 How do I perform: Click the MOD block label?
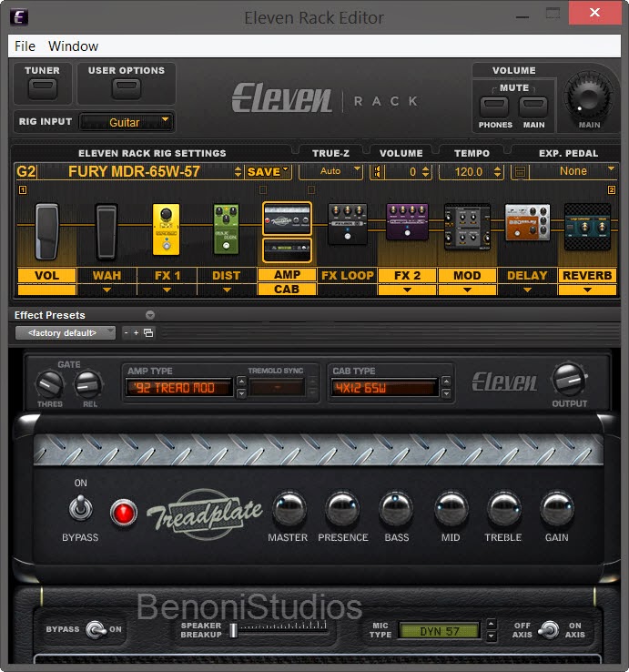467,275
